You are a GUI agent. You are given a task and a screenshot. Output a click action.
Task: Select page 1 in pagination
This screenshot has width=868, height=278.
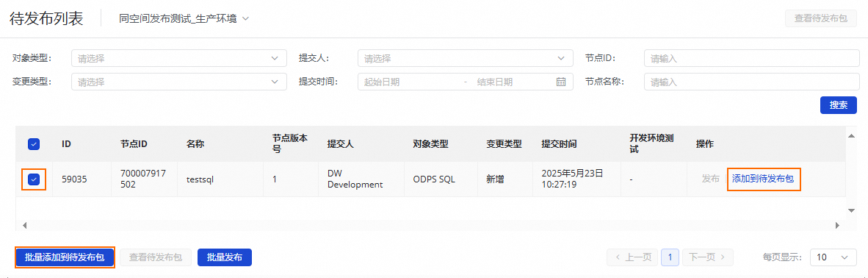pyautogui.click(x=670, y=257)
